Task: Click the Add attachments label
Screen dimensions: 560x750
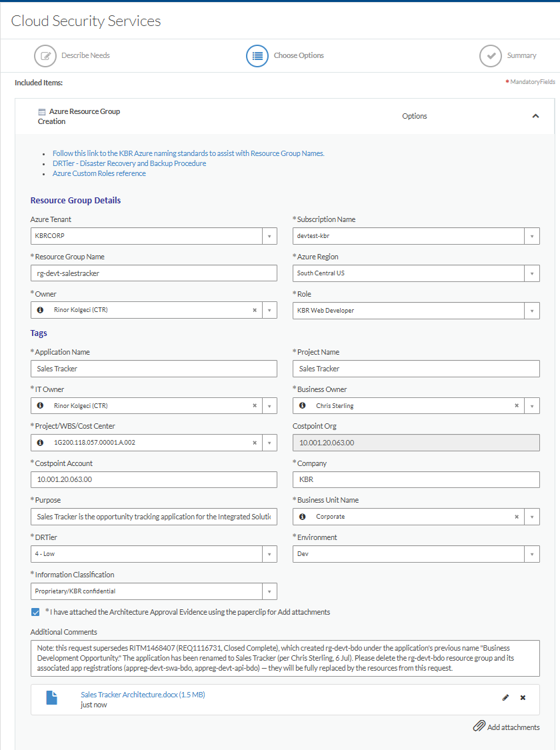Action: pos(513,727)
